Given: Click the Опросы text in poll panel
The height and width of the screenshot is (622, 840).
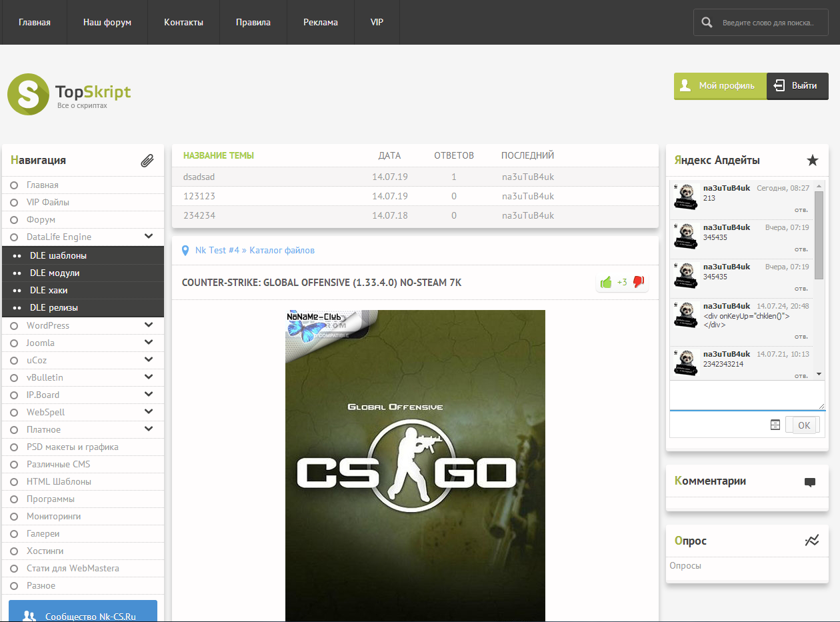Looking at the screenshot, I should [685, 565].
